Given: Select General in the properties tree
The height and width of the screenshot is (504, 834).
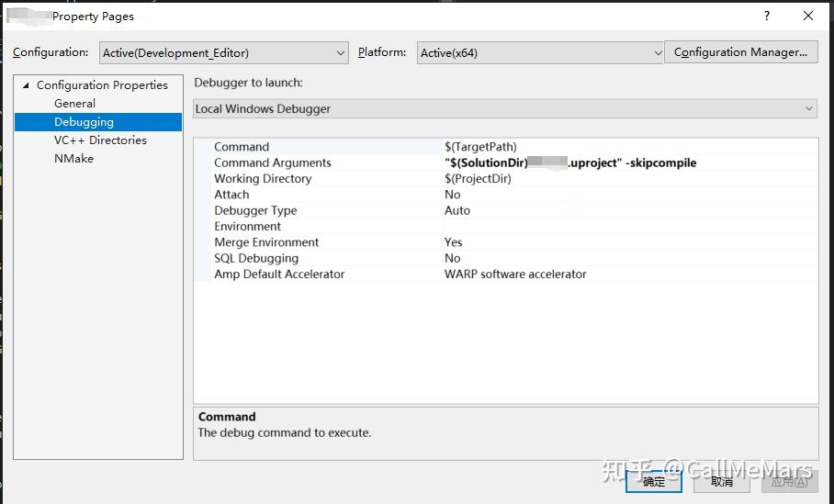Looking at the screenshot, I should (74, 103).
